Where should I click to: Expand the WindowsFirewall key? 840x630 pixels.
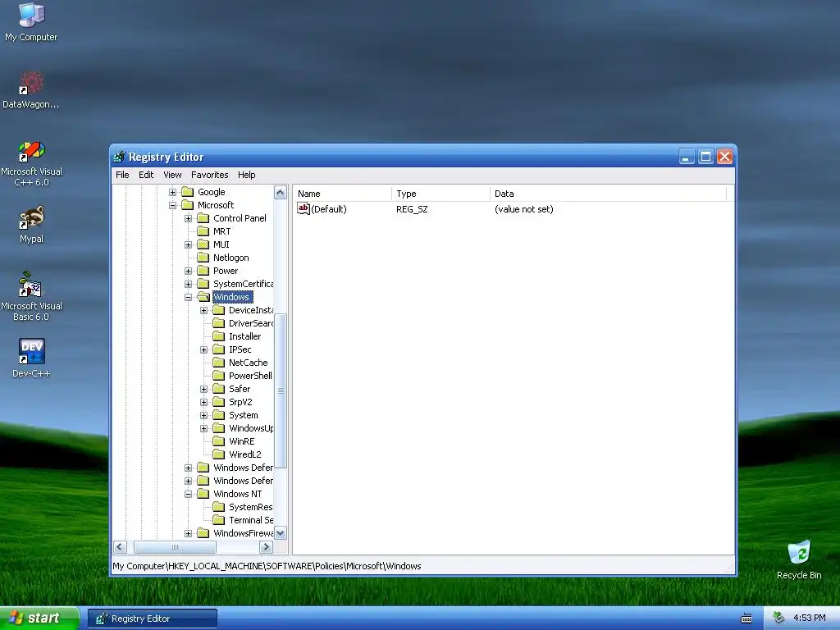tap(188, 533)
